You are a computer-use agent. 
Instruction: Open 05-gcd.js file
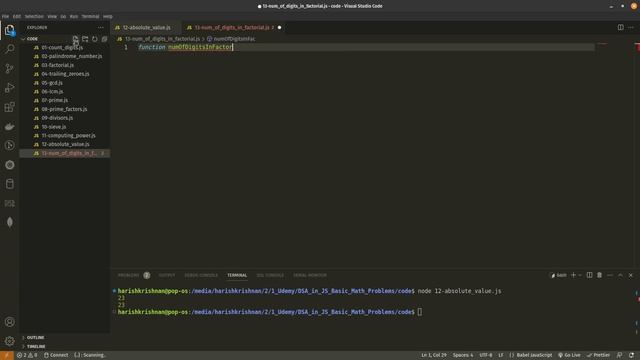64,82
